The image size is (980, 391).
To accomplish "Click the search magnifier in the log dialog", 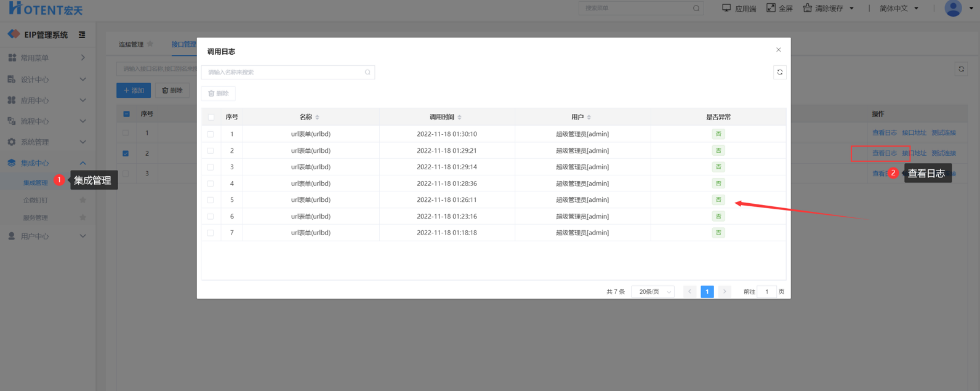I will click(367, 73).
